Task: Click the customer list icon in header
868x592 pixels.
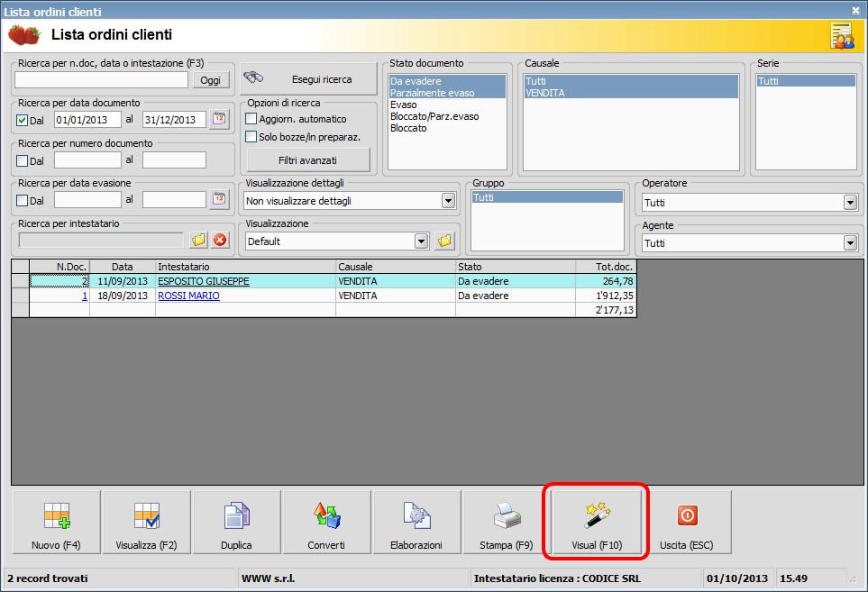Action: 842,36
